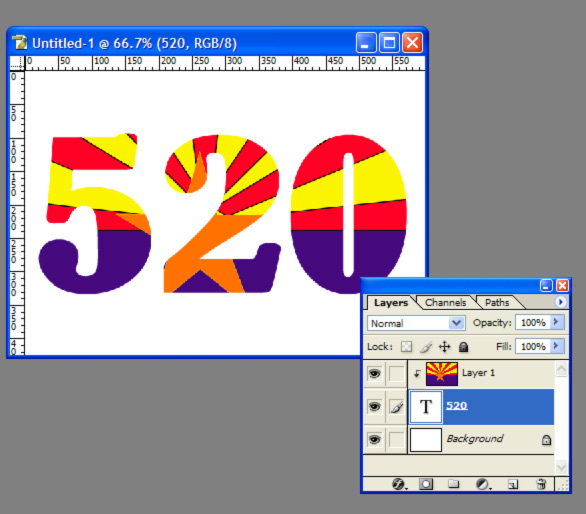Viewport: 586px width, 514px height.
Task: Collapse the Layers palette window
Action: click(546, 286)
